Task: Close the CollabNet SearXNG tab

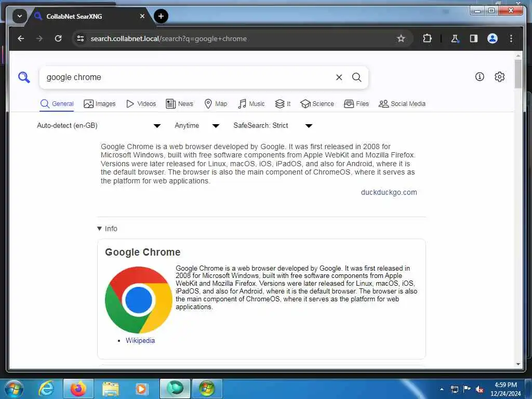Action: pyautogui.click(x=142, y=16)
